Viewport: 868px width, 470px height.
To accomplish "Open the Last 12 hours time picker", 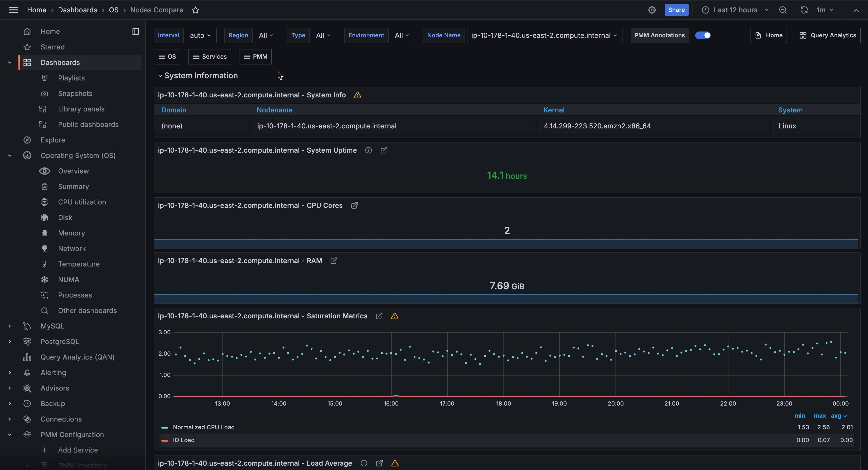I will tap(735, 10).
